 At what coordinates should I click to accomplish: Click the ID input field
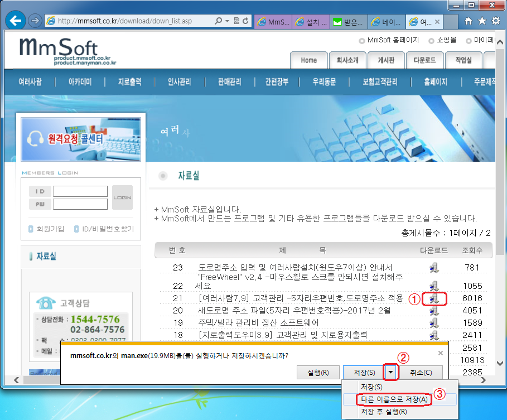pos(80,191)
